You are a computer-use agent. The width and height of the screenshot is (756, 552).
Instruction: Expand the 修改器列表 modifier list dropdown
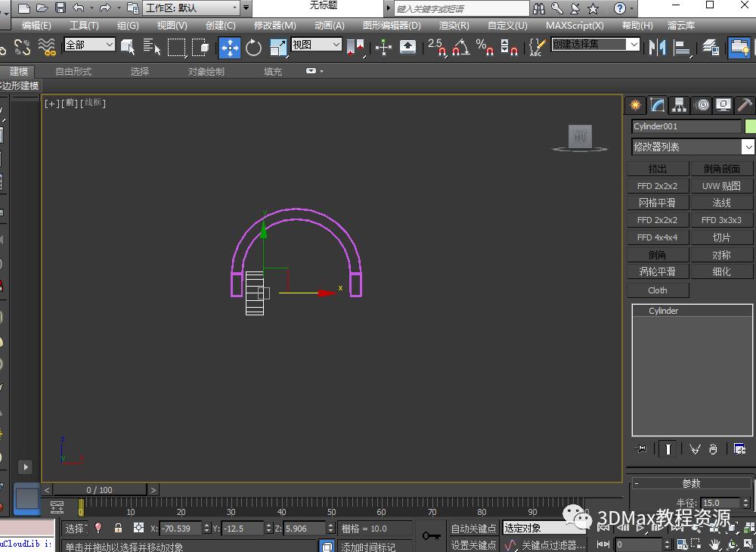pos(693,147)
